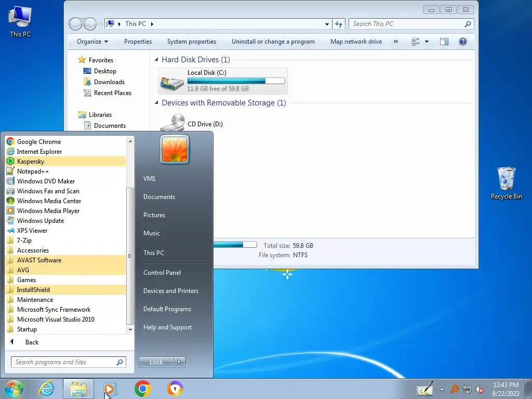The width and height of the screenshot is (532, 399).
Task: Expand the Maintenance folder
Action: [x=66, y=299]
